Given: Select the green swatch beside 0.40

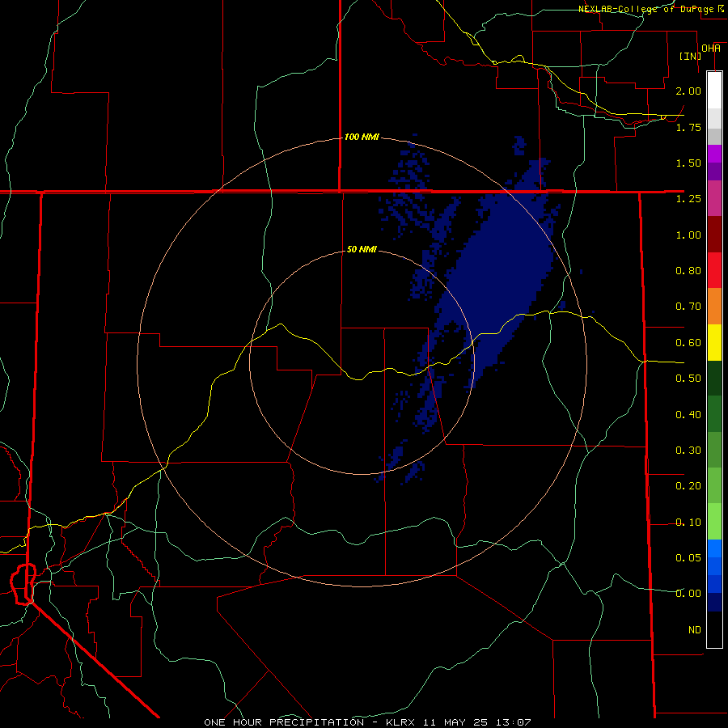Looking at the screenshot, I should pos(714,414).
